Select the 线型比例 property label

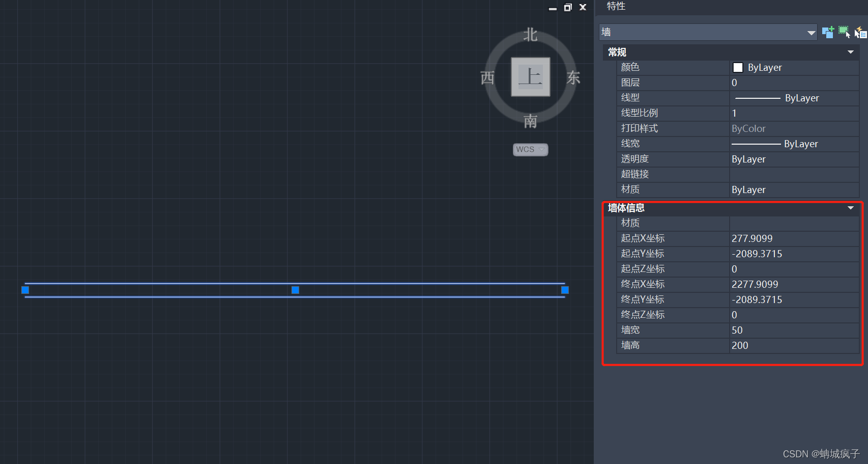pyautogui.click(x=640, y=113)
